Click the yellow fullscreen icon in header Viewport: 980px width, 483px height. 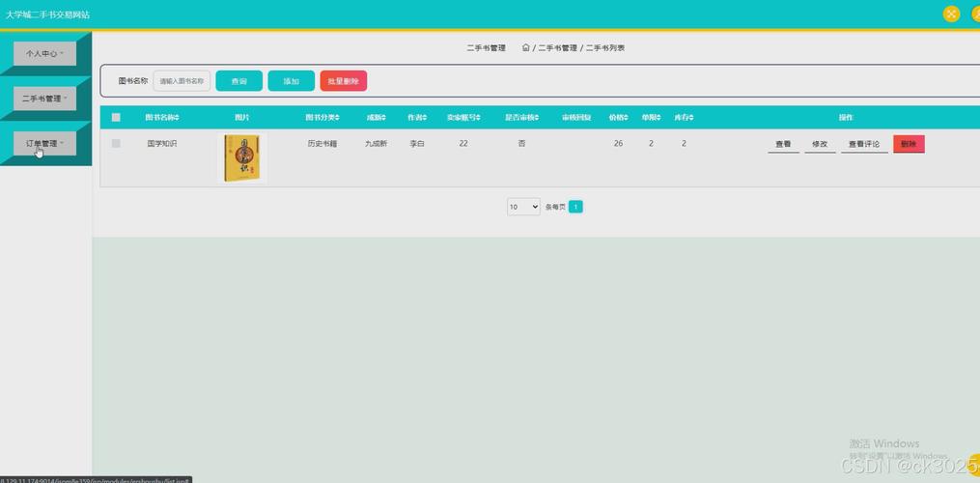[x=951, y=14]
